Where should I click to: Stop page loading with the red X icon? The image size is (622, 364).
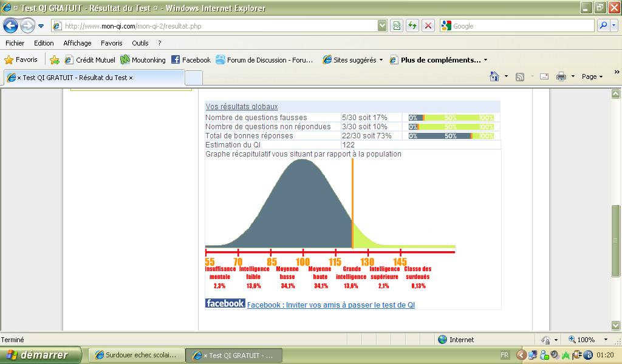[428, 25]
